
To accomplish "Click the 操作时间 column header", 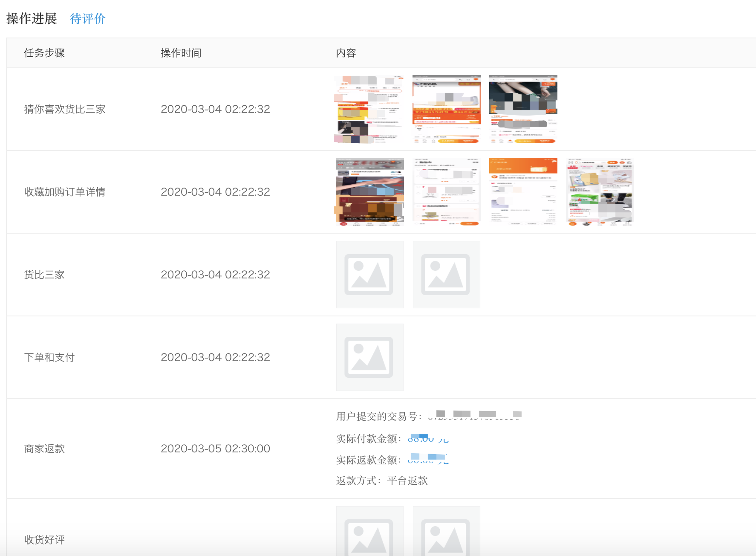I will (x=181, y=53).
